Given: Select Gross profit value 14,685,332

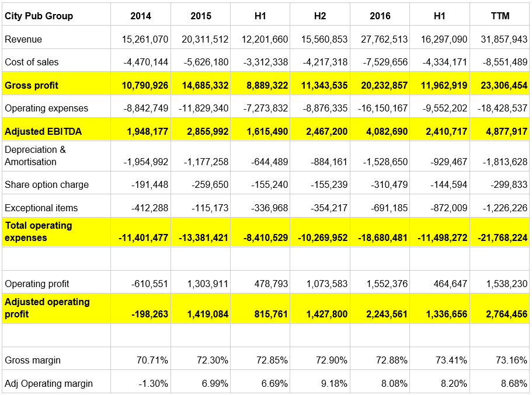Looking at the screenshot, I should pos(205,85).
